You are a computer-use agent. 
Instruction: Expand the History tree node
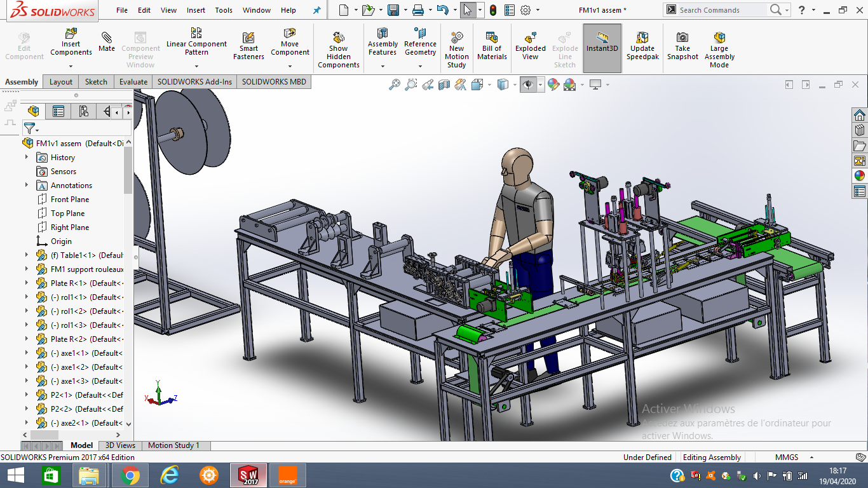tap(27, 158)
